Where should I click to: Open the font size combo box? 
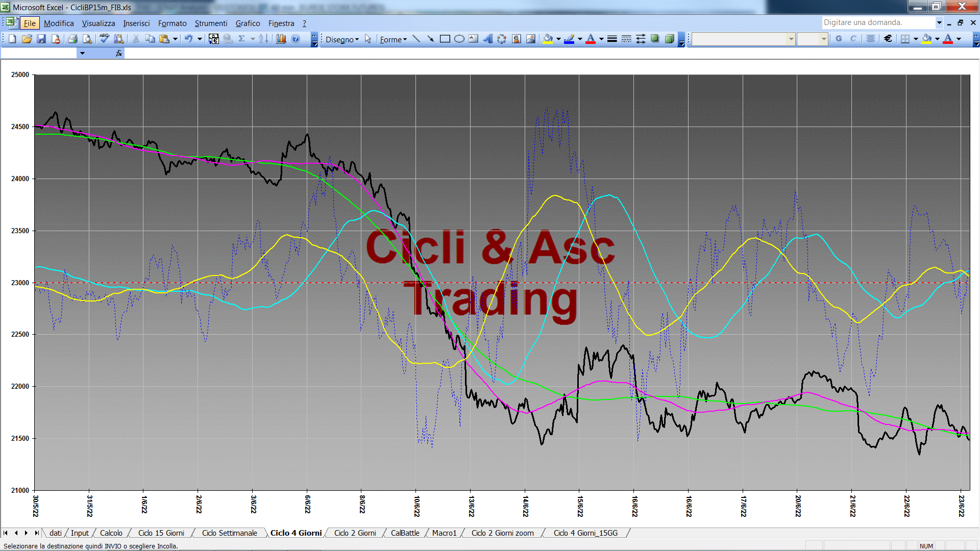click(812, 39)
